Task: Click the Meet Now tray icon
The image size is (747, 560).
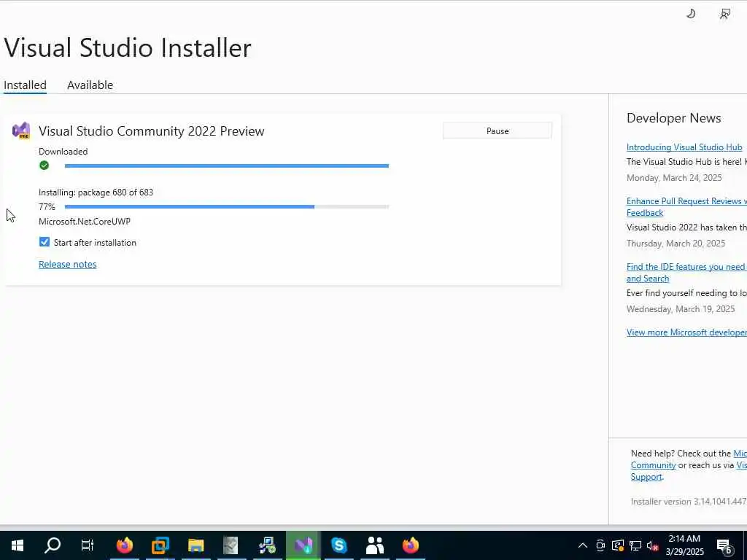Action: 600,545
